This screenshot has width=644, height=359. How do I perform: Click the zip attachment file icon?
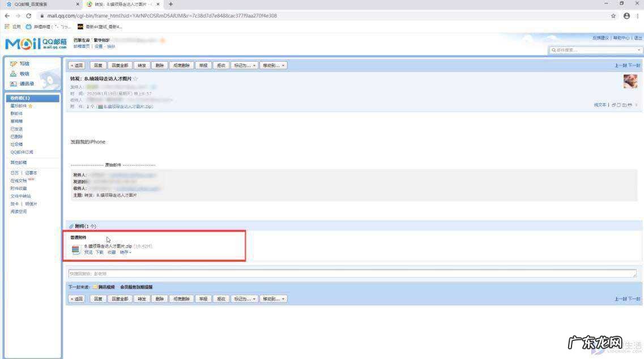[75, 249]
